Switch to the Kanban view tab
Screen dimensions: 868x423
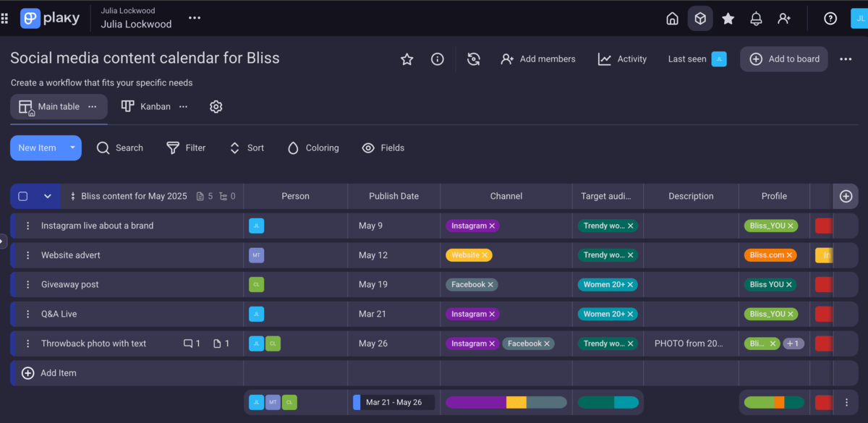click(148, 106)
